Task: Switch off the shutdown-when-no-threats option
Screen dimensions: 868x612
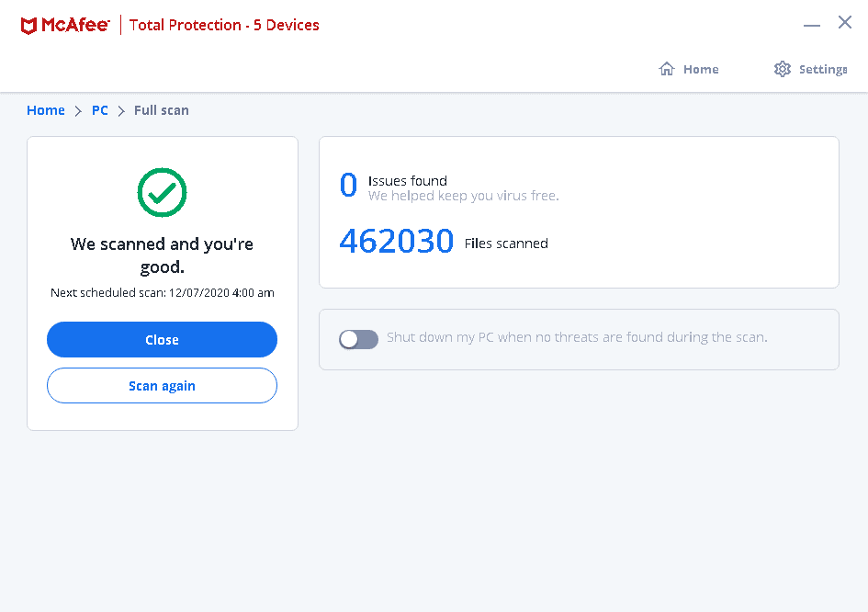Action: [x=358, y=339]
